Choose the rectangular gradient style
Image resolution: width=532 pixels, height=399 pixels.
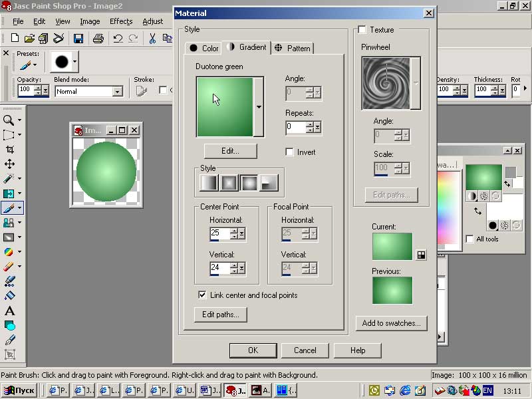[x=229, y=182]
